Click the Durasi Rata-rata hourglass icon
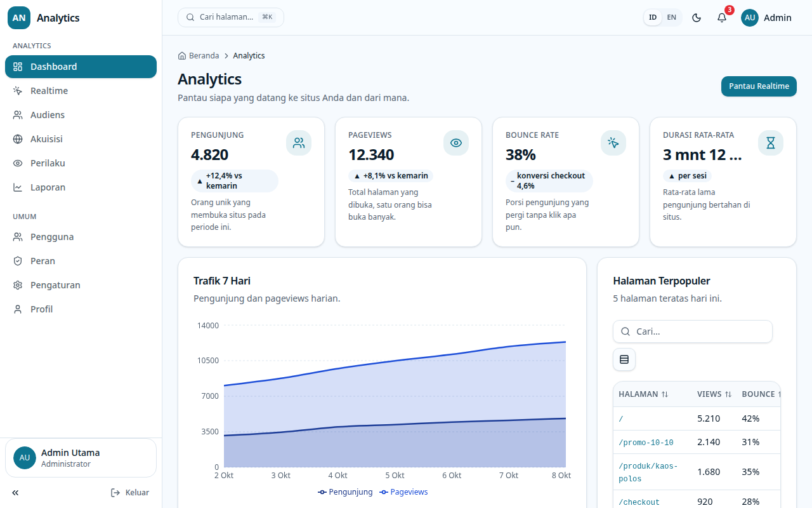The height and width of the screenshot is (508, 812). tap(771, 143)
